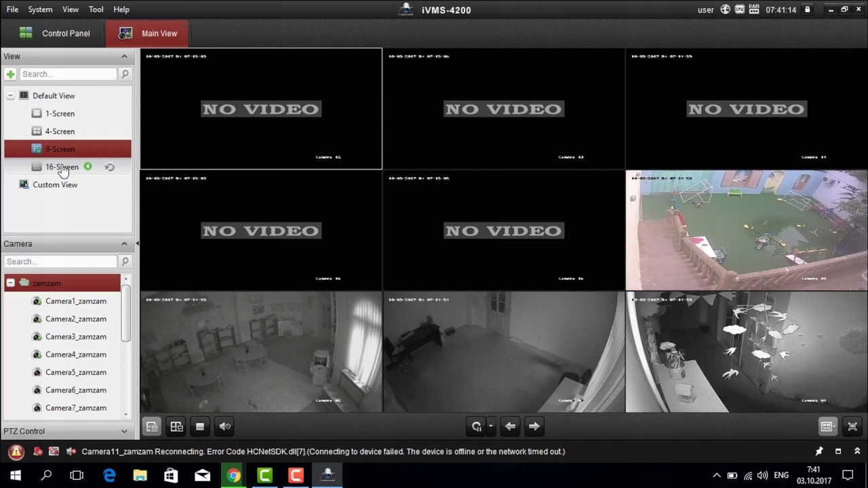Click the CPU usage icon
The image size is (868, 488).
(x=740, y=9)
